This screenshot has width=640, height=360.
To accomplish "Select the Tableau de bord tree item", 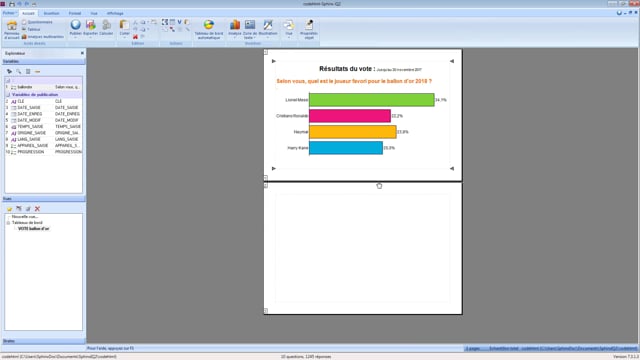I will tap(27, 223).
